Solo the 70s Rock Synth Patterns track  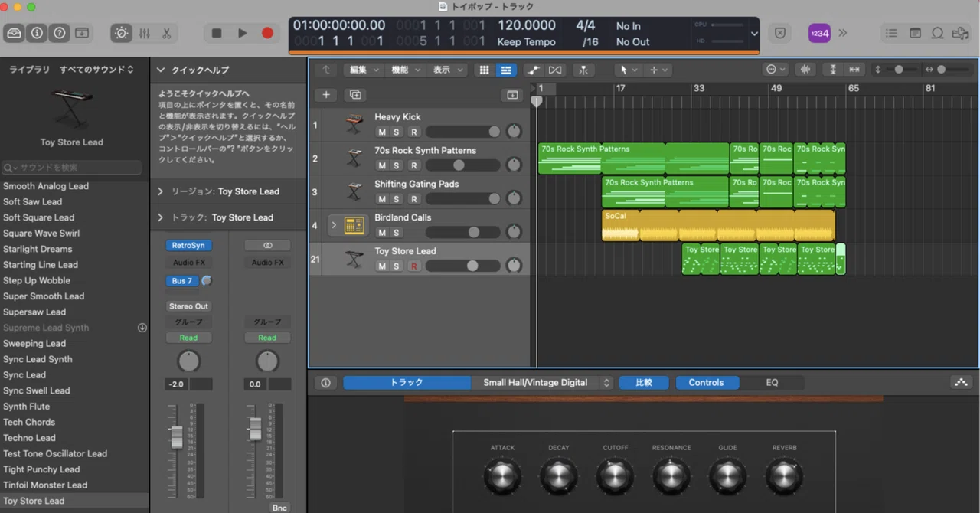(x=396, y=165)
